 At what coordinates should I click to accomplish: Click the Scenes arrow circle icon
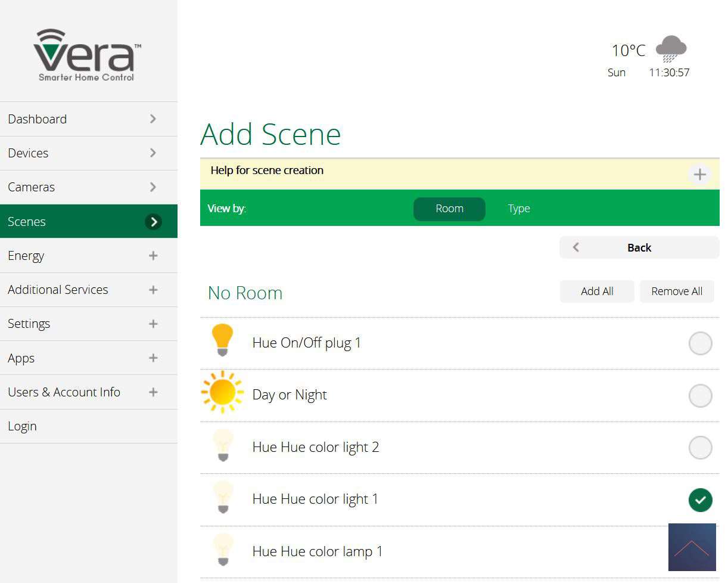153,222
